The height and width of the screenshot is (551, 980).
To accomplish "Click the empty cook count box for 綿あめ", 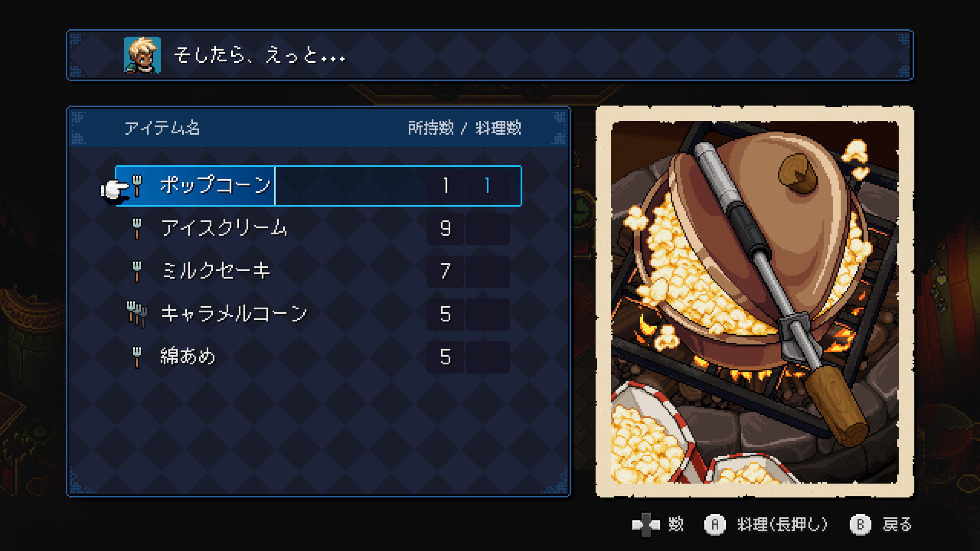I will (x=487, y=357).
